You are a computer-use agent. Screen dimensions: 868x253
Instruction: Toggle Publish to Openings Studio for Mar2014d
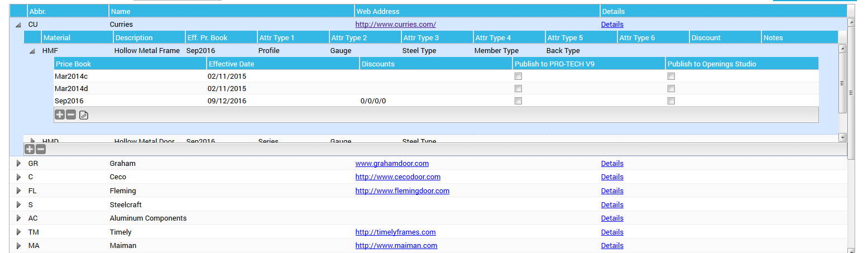point(671,89)
